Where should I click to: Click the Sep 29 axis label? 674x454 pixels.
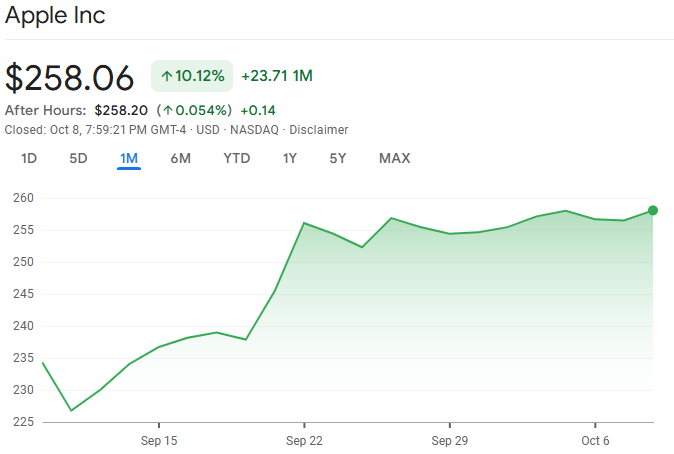pyautogui.click(x=450, y=440)
